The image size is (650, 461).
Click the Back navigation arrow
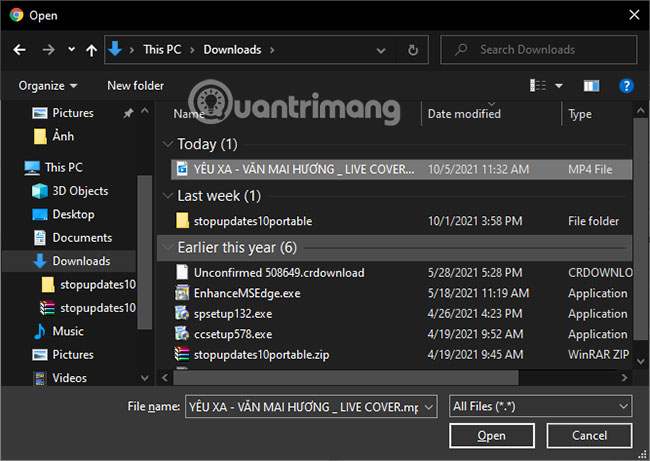(x=20, y=49)
